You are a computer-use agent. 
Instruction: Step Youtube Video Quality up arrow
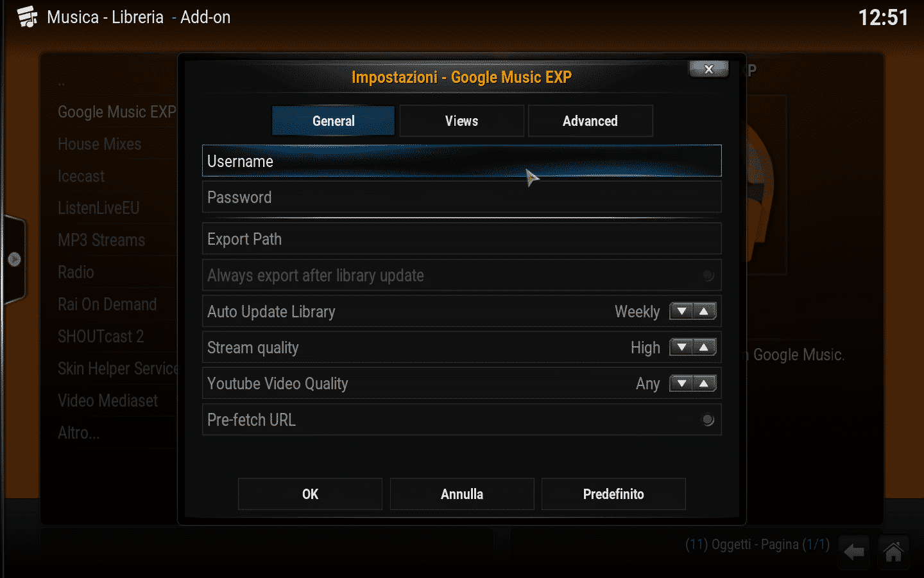click(705, 383)
